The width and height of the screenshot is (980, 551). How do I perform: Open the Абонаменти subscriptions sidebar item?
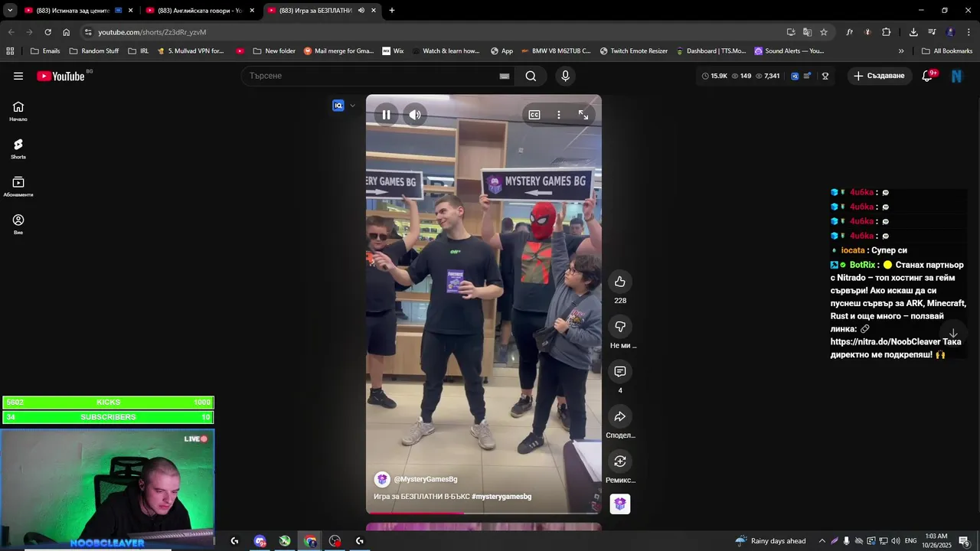pos(18,187)
